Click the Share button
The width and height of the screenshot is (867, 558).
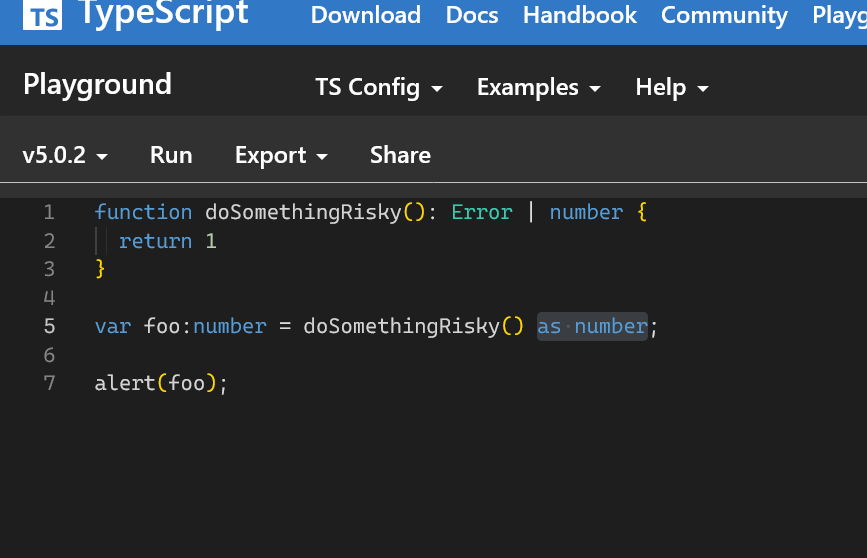click(400, 155)
